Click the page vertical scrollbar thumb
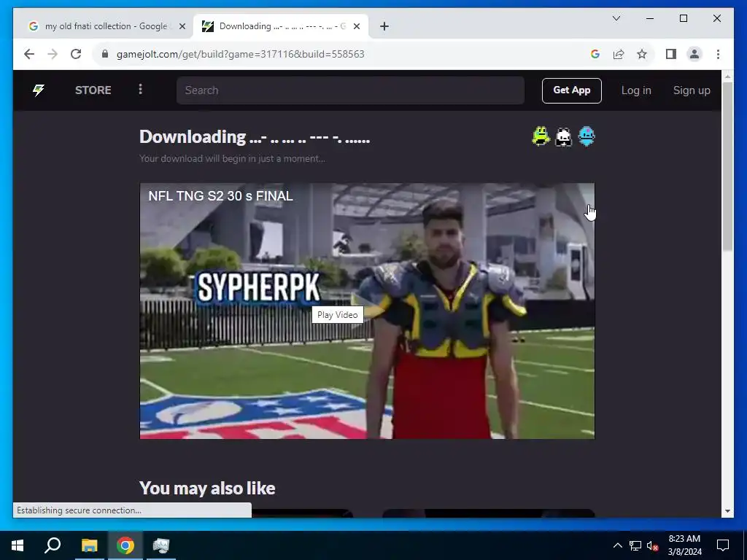This screenshot has width=747, height=560. (x=727, y=167)
